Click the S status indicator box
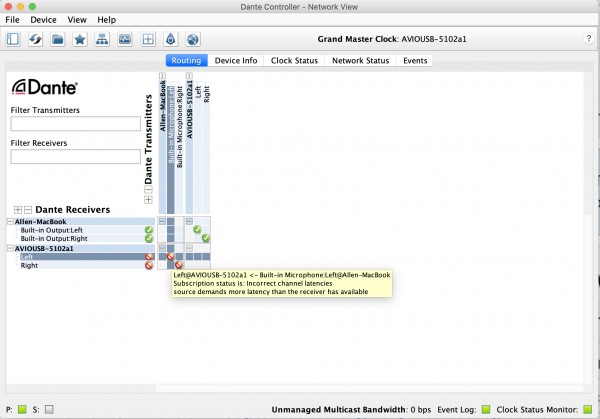Viewport: 600px width, 419px height. coord(49,409)
